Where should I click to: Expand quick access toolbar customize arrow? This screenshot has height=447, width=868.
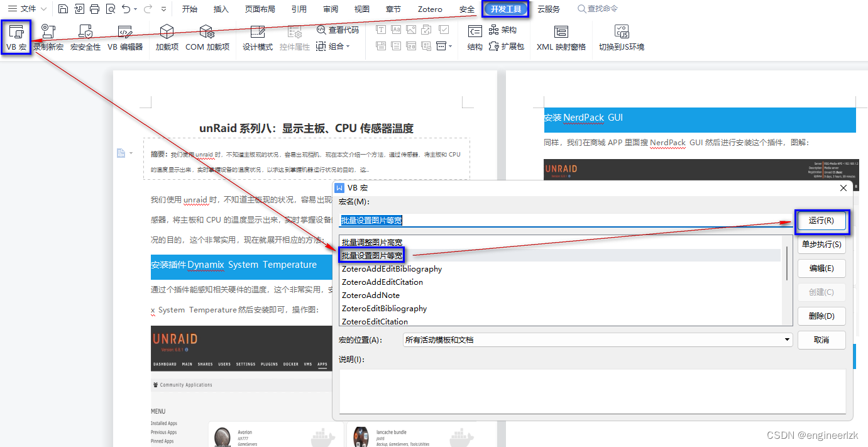164,9
